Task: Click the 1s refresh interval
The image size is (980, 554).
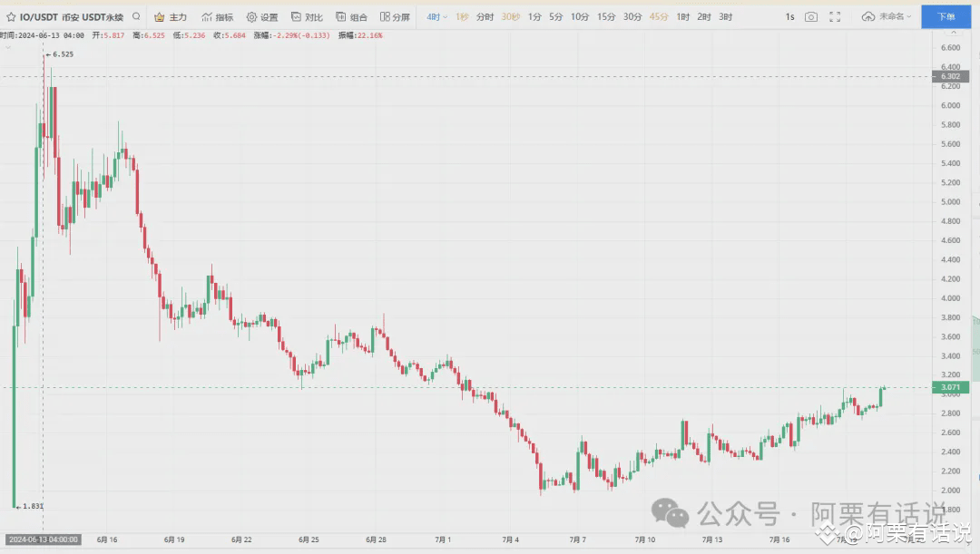Action: pos(790,17)
